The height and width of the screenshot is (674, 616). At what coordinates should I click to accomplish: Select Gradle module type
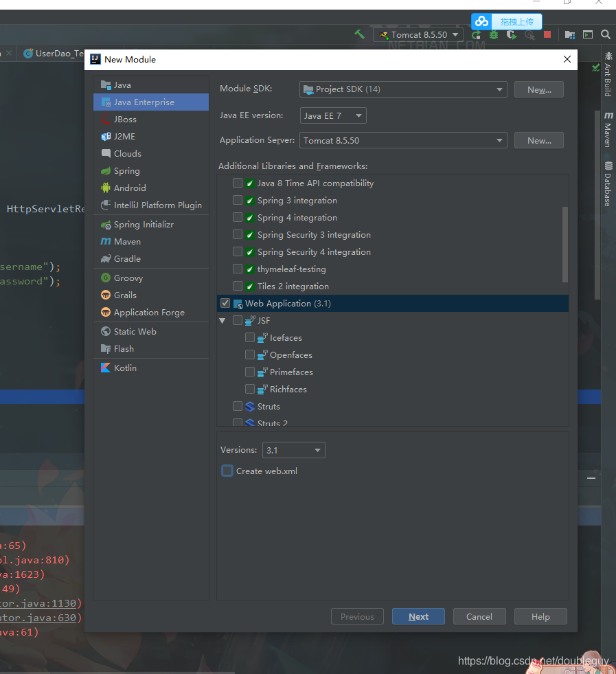(151, 259)
